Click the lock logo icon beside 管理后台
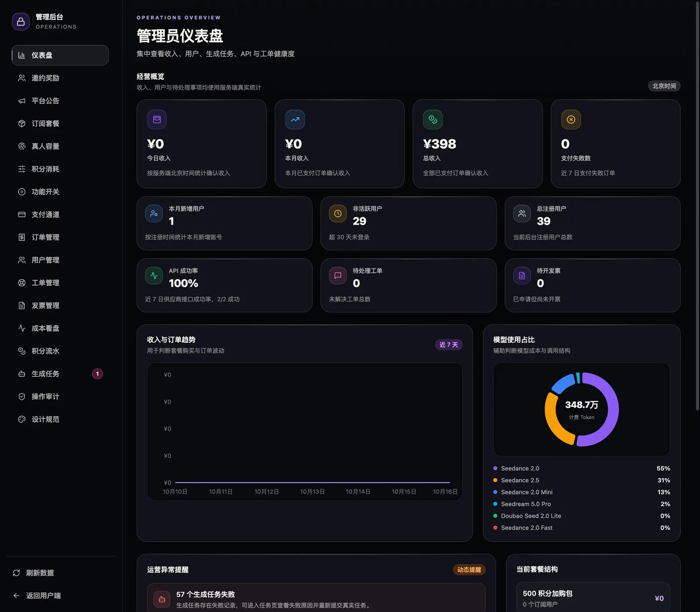Viewport: 700px width, 612px height. (21, 21)
